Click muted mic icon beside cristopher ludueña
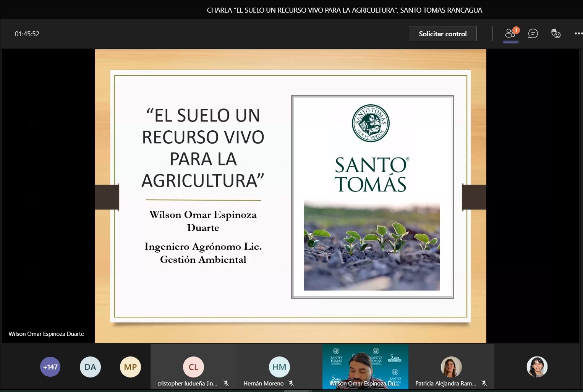Screen dimensions: 583x392 [227, 383]
